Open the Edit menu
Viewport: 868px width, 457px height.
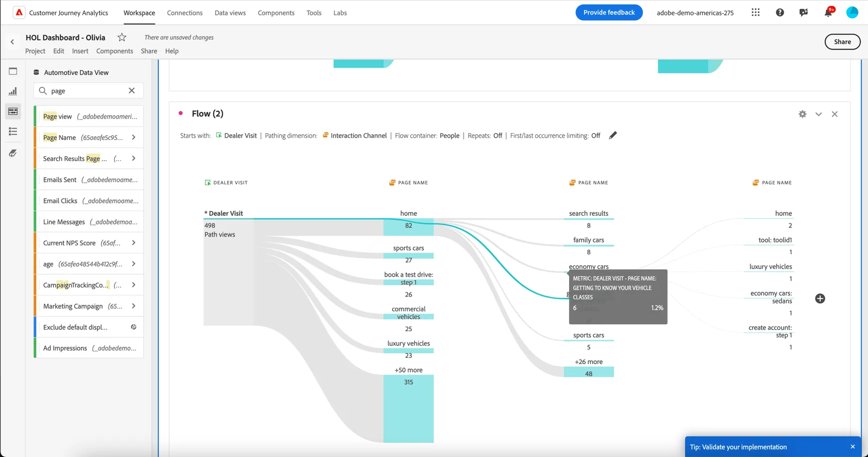coord(59,51)
